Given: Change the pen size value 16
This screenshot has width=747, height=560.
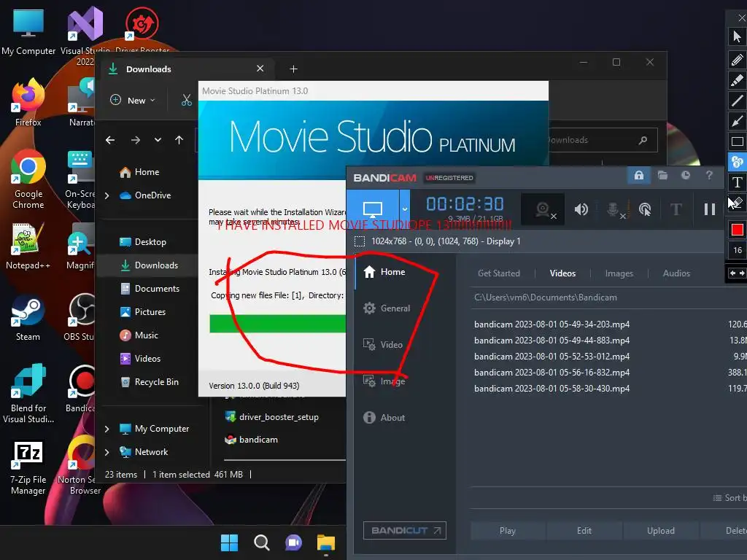Looking at the screenshot, I should click(737, 250).
